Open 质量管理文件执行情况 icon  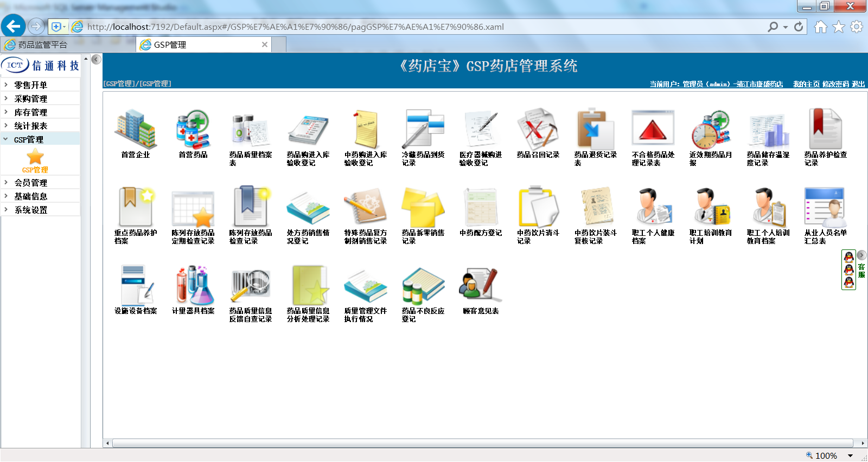tap(366, 286)
